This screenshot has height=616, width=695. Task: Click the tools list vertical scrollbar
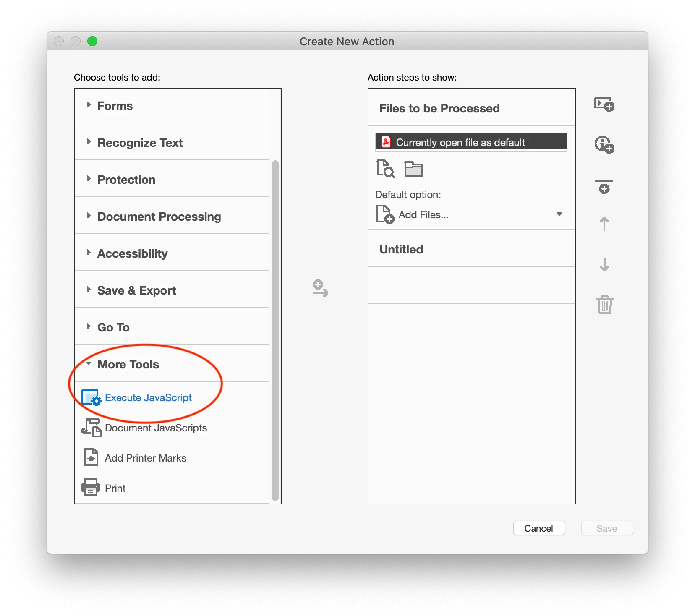[275, 330]
